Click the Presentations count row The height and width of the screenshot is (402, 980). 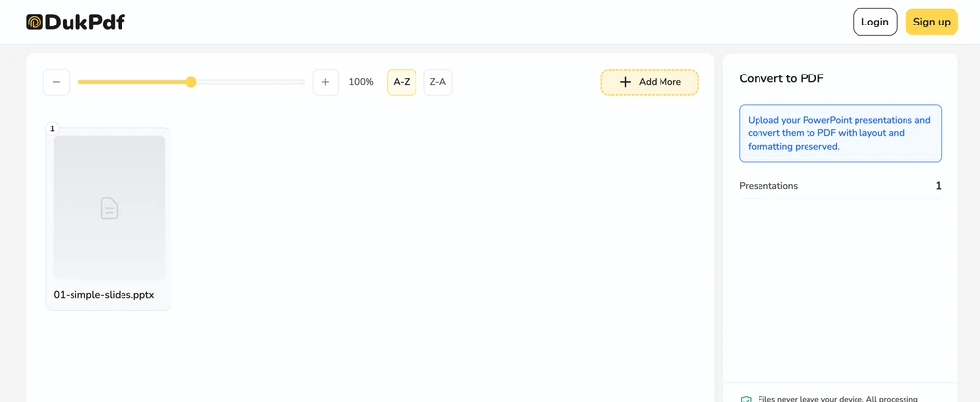click(x=840, y=186)
